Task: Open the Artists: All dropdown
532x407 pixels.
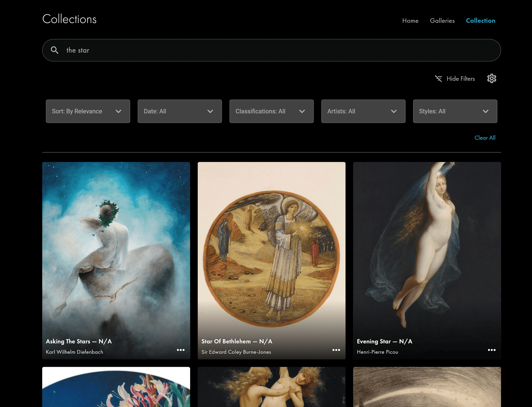Action: tap(363, 111)
